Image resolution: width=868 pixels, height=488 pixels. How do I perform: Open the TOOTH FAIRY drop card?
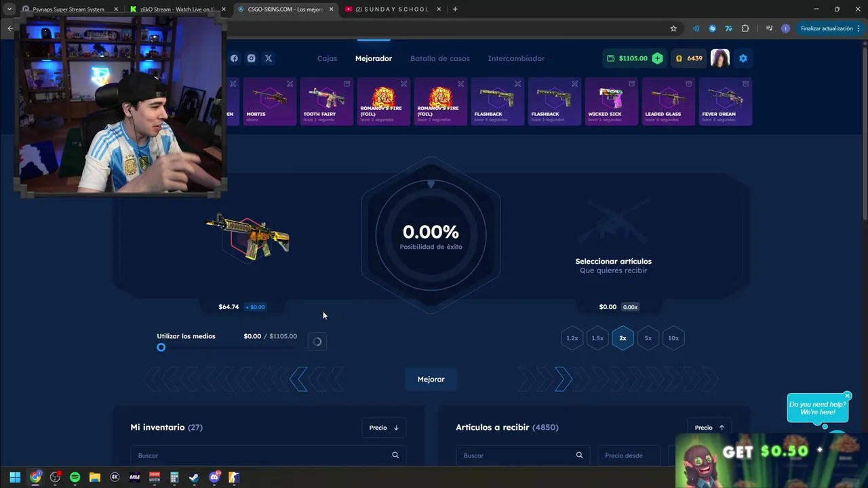[x=327, y=101]
